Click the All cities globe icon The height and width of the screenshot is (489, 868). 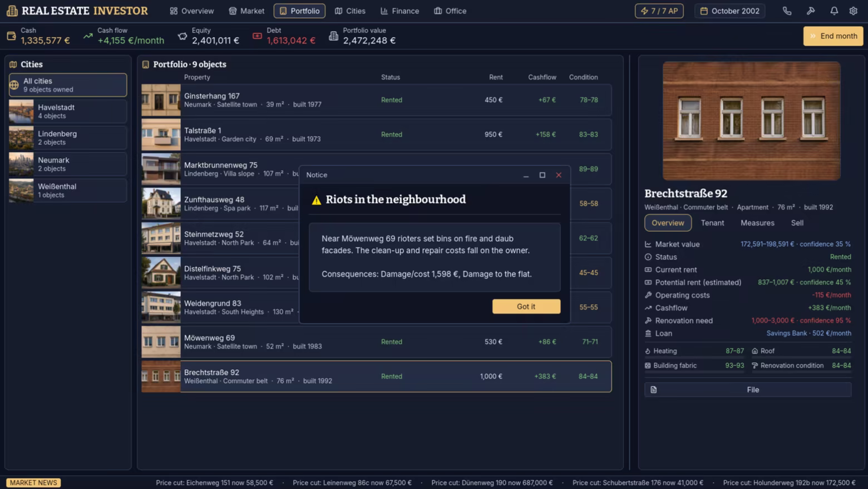point(14,85)
